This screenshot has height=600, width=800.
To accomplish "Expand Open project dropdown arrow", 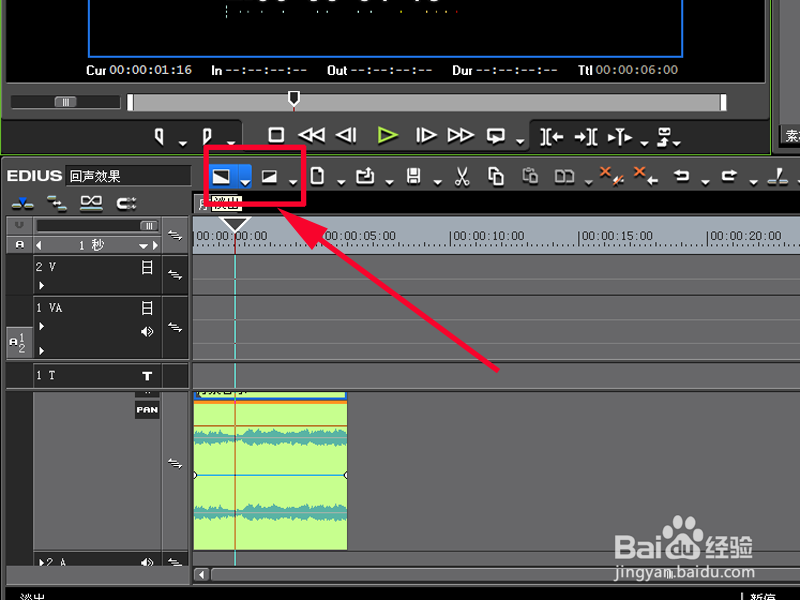I will click(x=389, y=182).
